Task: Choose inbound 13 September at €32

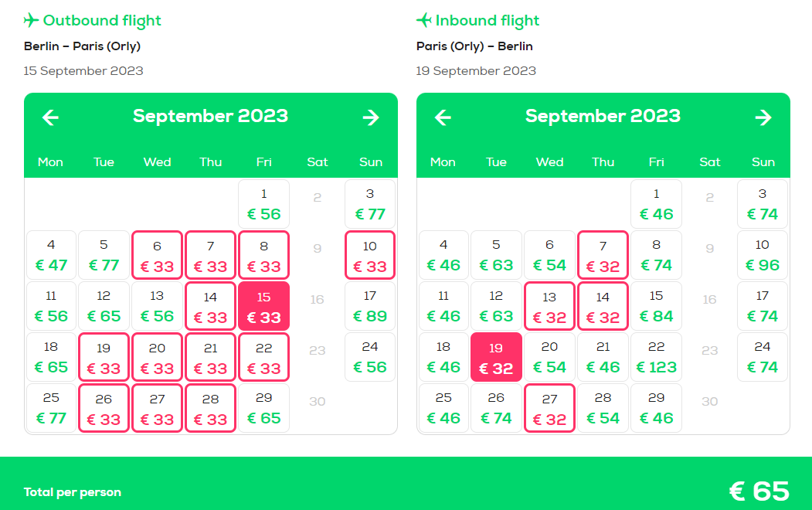Action: [549, 306]
